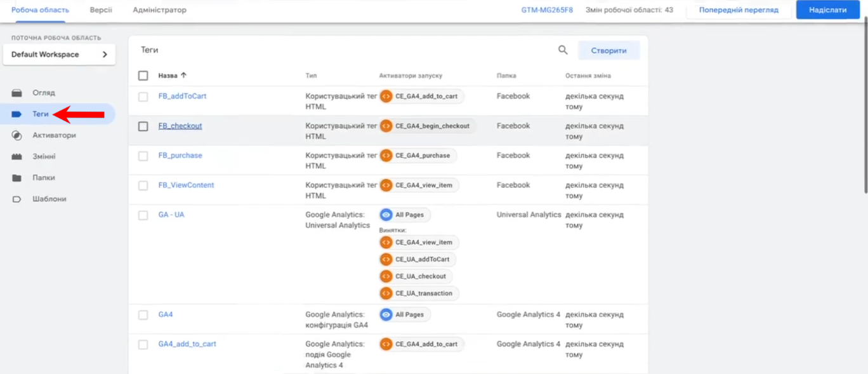Click the Остання зміна column header

[x=588, y=76]
